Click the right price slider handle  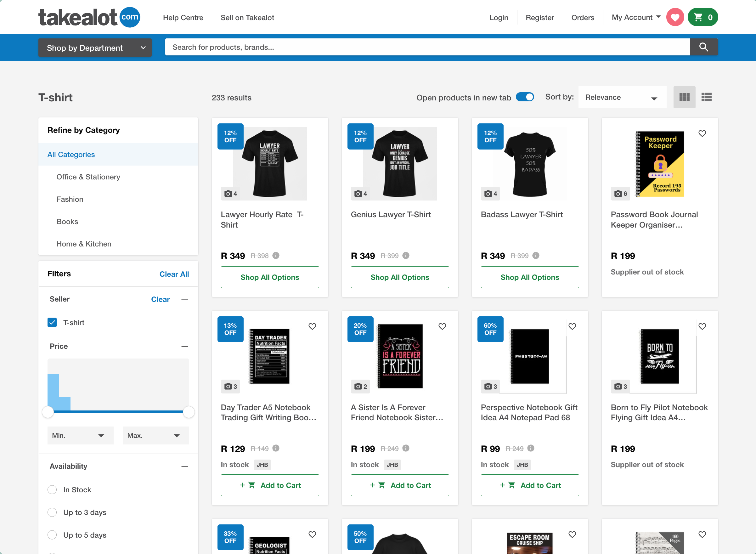point(189,412)
